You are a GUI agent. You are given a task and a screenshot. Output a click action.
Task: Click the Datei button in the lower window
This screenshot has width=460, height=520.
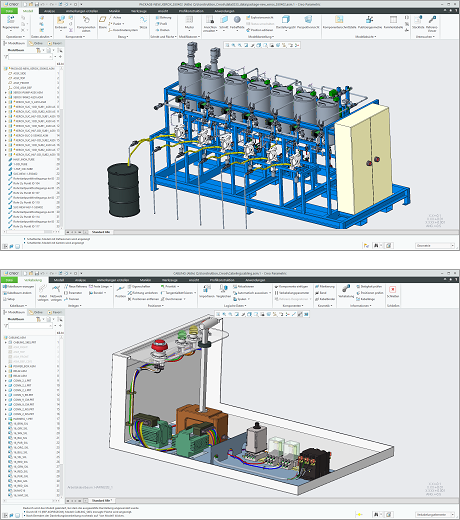tap(9, 280)
